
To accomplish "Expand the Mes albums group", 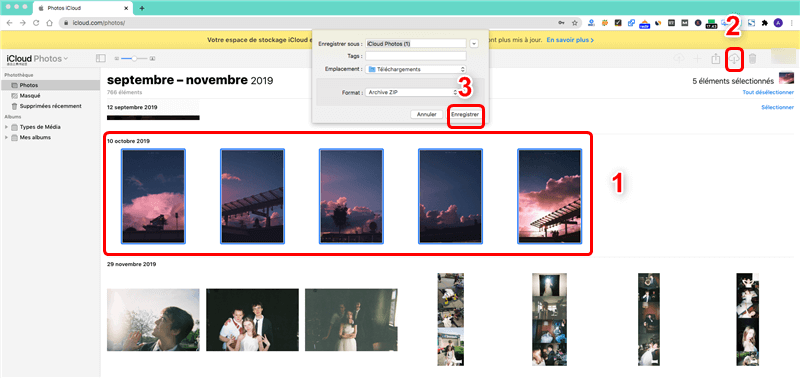I will tap(6, 137).
